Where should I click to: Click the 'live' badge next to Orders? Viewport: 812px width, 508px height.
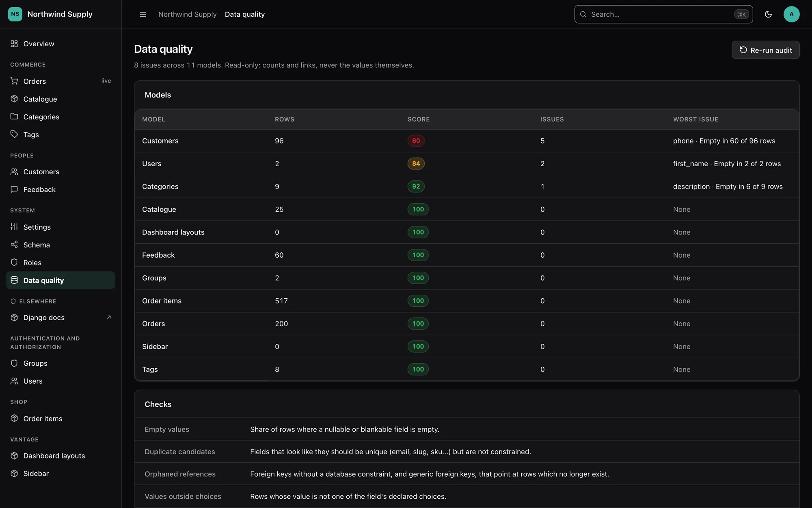tap(106, 81)
